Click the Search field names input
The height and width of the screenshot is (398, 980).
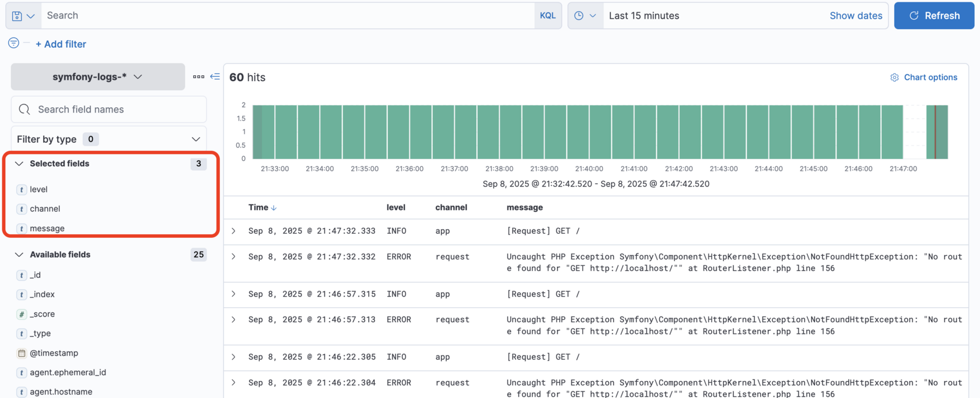[117, 110]
